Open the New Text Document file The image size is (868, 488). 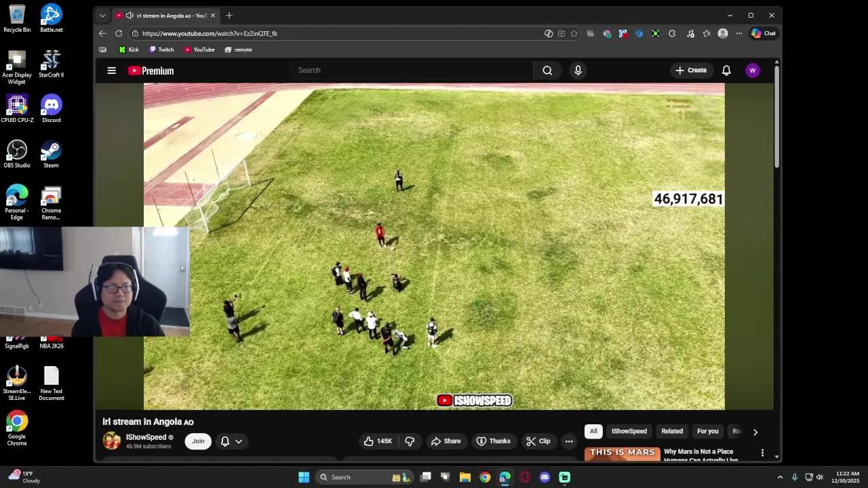[52, 384]
